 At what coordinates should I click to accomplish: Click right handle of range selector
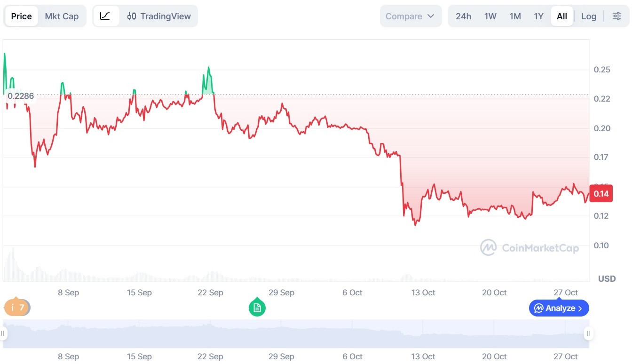[x=588, y=334]
